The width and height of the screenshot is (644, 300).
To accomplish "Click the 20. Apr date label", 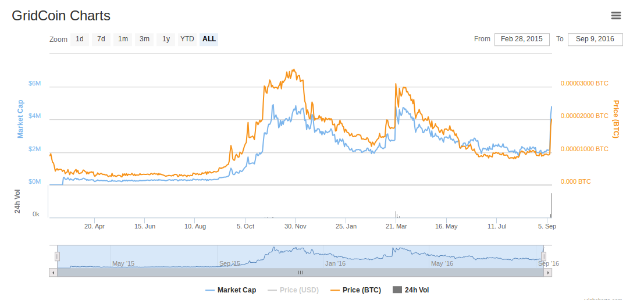I will click(x=94, y=226).
